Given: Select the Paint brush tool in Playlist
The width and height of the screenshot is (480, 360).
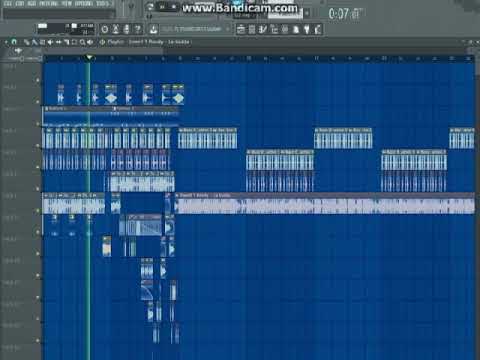Looking at the screenshot, I should pyautogui.click(x=34, y=42).
